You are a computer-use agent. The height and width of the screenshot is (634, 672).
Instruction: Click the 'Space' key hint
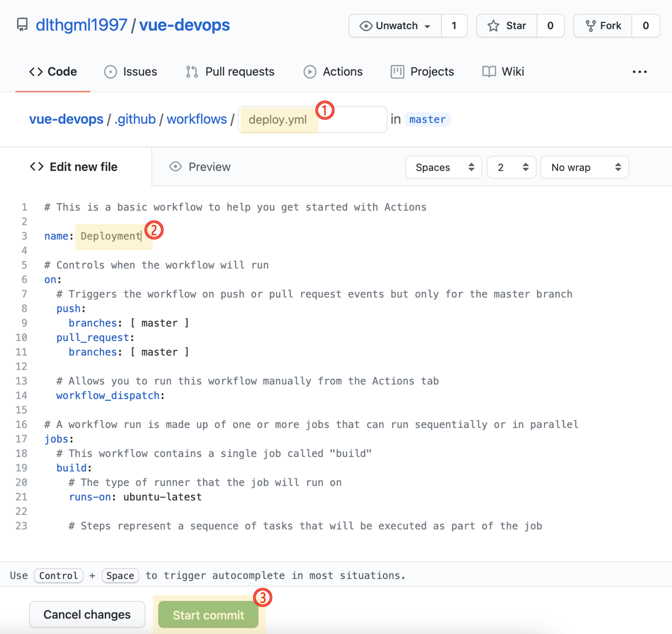coord(120,576)
